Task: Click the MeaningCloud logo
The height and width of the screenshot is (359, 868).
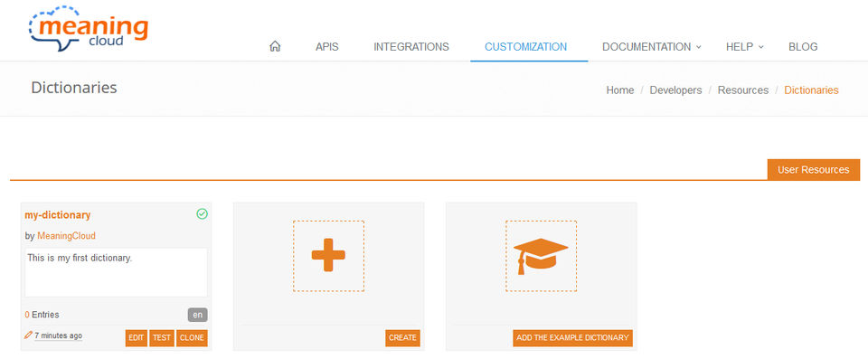Action: (x=88, y=28)
